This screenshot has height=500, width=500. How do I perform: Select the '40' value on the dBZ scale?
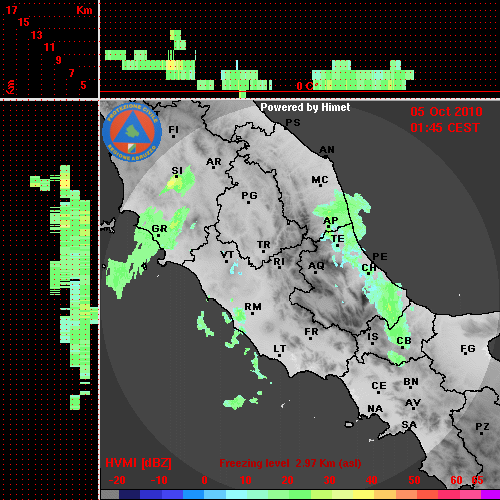coord(371,480)
